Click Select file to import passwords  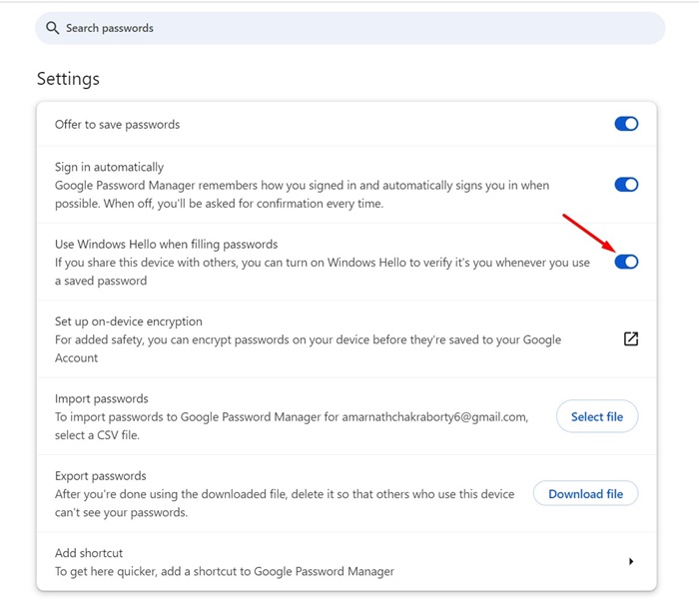[597, 416]
